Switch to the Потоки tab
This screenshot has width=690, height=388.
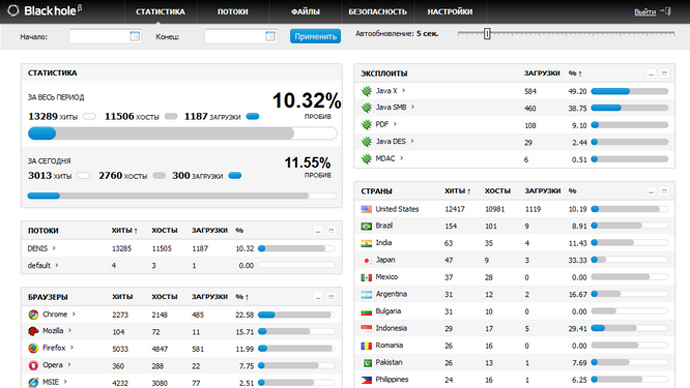tap(232, 12)
